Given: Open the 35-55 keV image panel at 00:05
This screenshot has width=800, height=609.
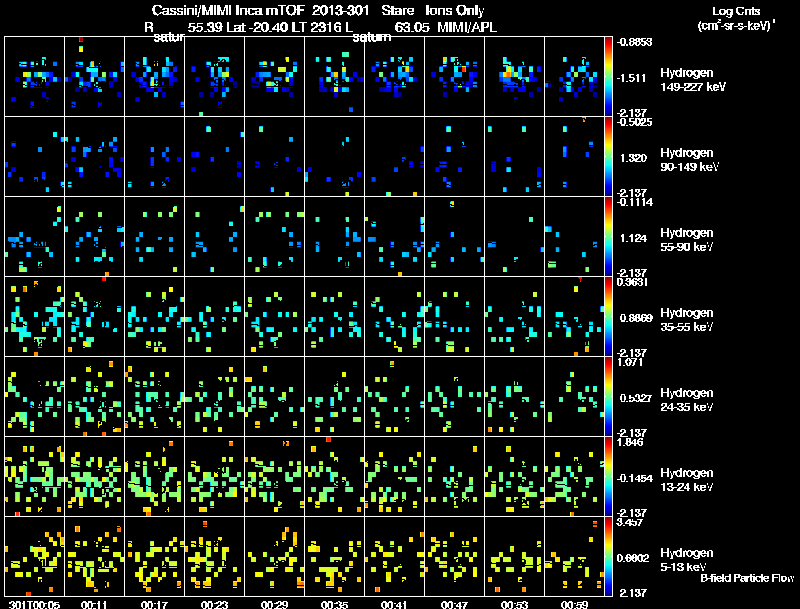Looking at the screenshot, I should coord(34,317).
